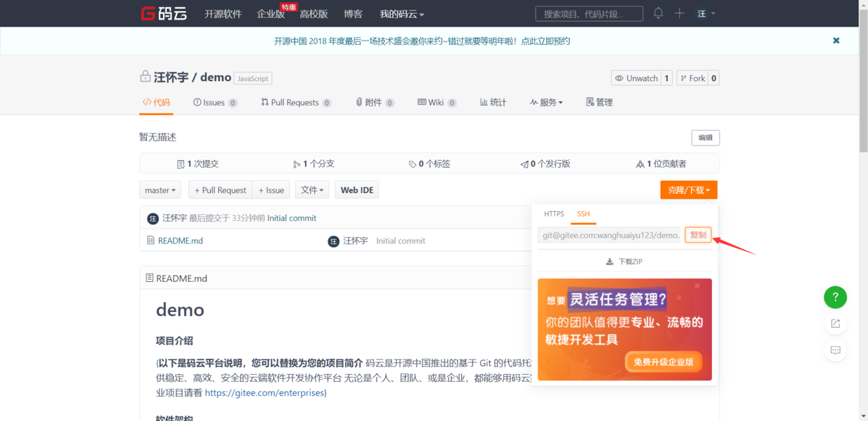Click 免费升级企业版 banner button

663,362
